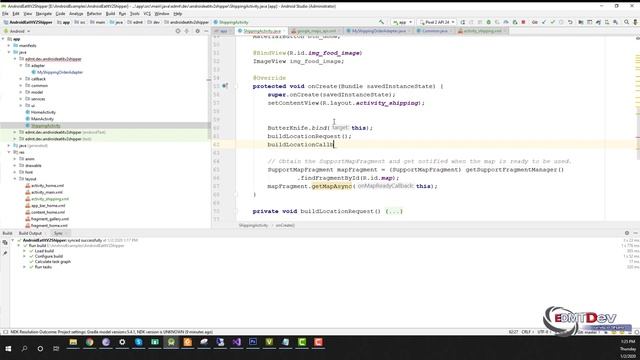
Task: Click the Git toolbar icon
Action: (535, 22)
